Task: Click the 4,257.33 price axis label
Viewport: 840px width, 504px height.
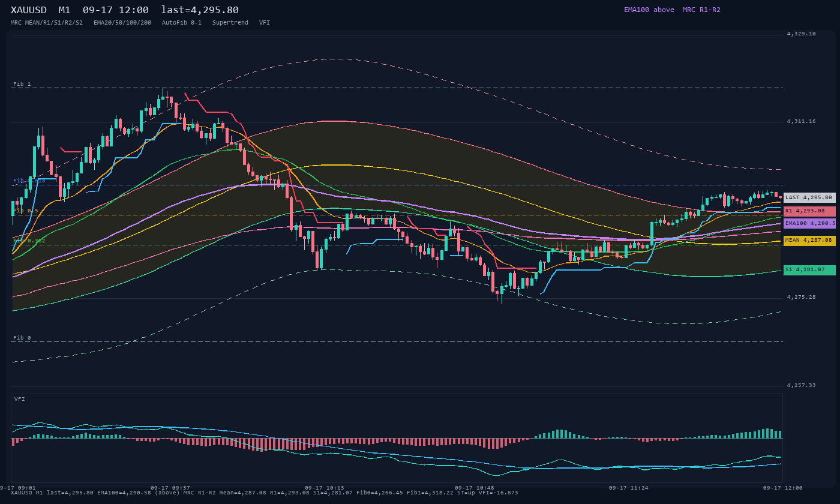Action: (x=802, y=385)
